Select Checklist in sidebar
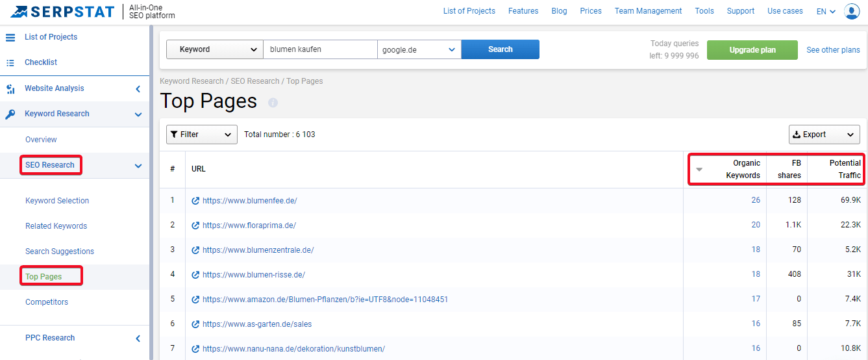 pos(41,62)
